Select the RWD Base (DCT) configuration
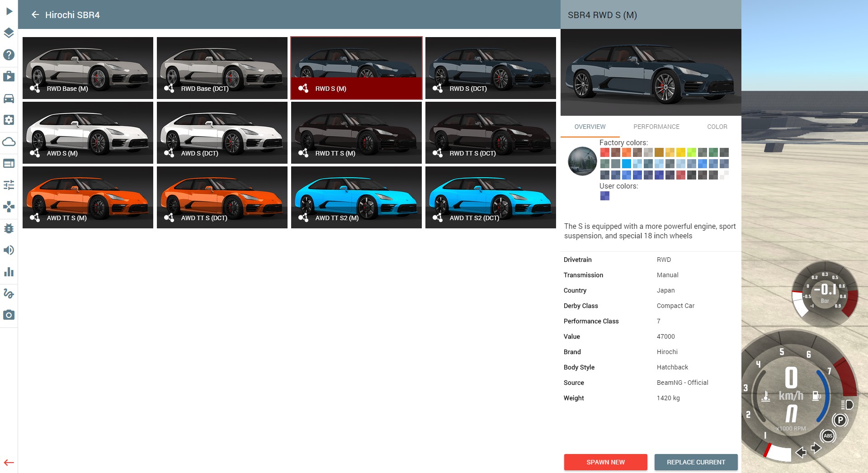The image size is (868, 473). tap(222, 68)
